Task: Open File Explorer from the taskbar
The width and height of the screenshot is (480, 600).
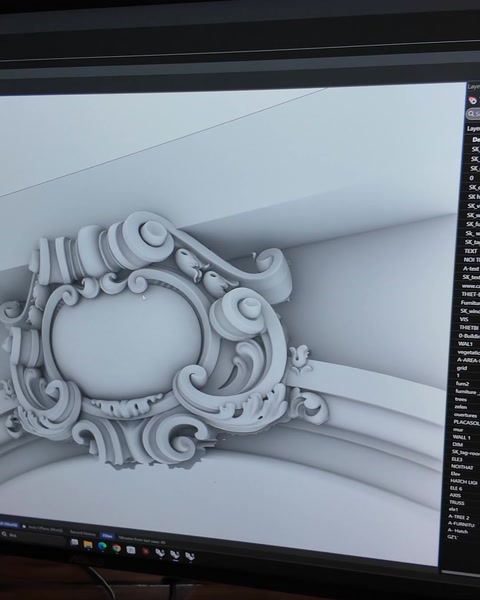Action: (88, 545)
